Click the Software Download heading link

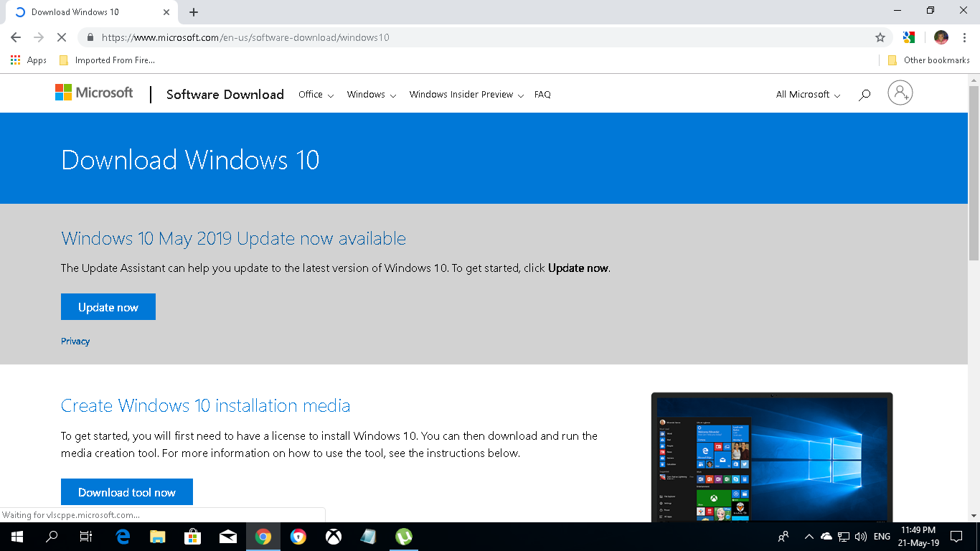point(225,94)
